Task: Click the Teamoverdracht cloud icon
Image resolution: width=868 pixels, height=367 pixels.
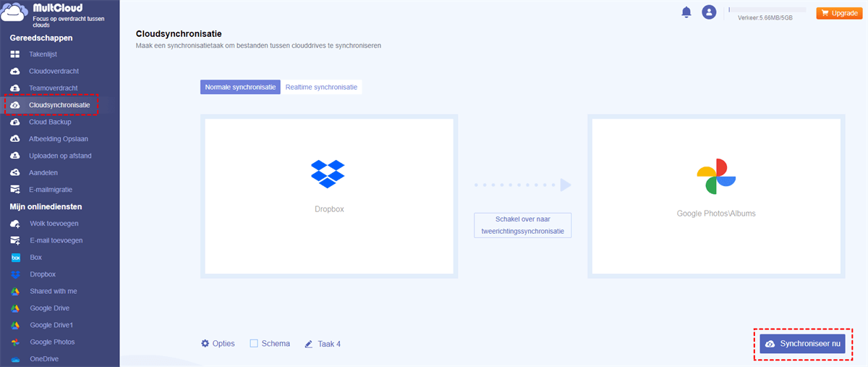Action: 15,88
